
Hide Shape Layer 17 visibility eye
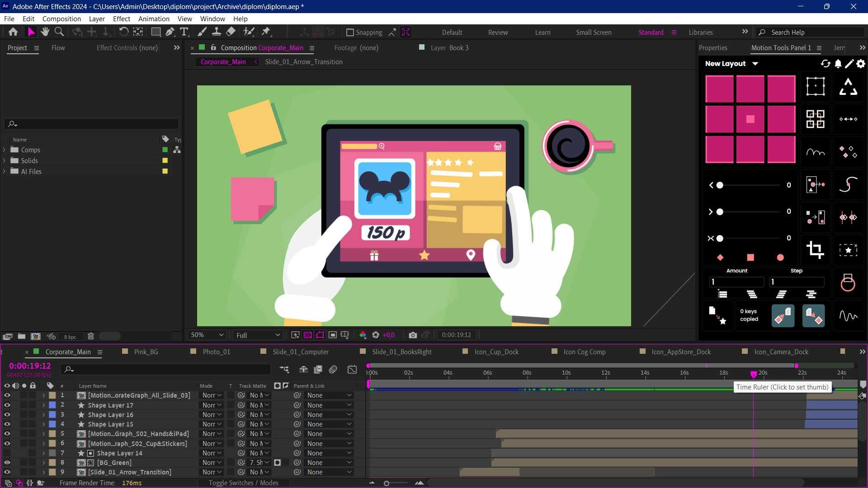point(7,405)
